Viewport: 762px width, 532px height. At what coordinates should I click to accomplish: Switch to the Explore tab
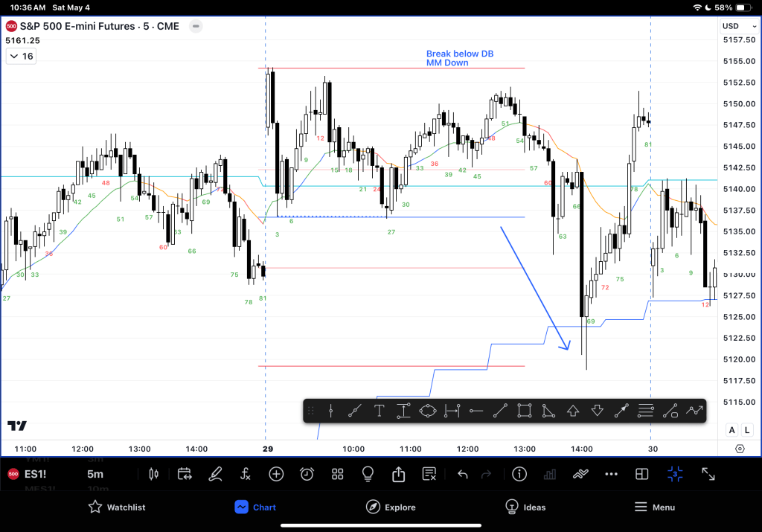pos(391,507)
